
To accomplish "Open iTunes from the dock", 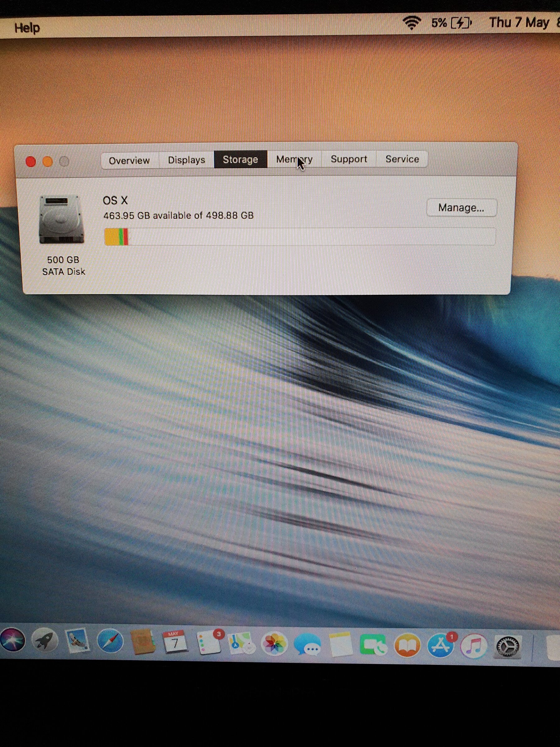I will 474,646.
